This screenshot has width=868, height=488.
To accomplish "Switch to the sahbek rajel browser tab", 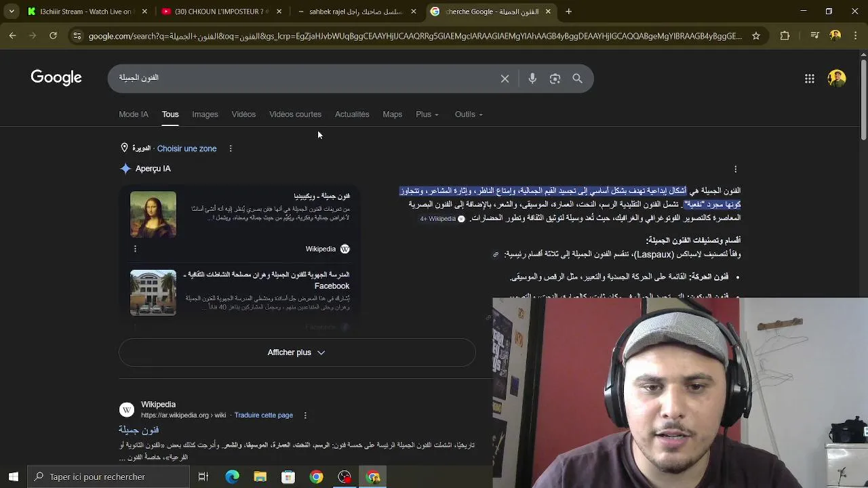I will coord(355,12).
